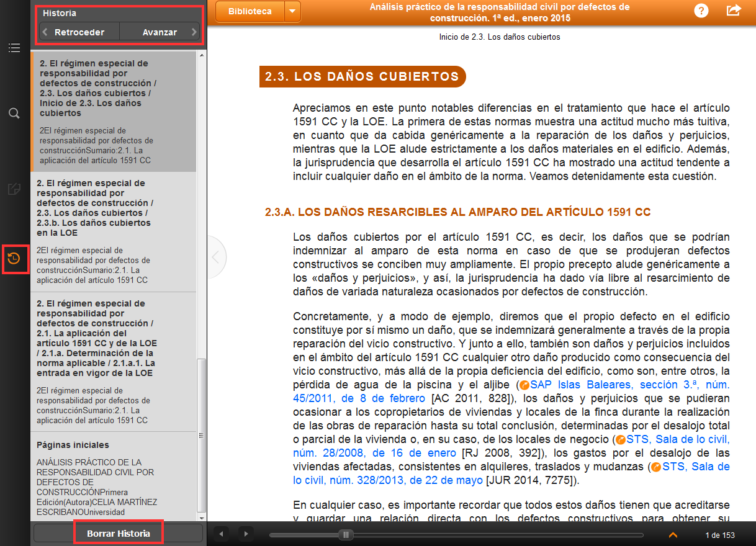Click the Biblioteca button
The width and height of the screenshot is (756, 546).
pos(250,11)
